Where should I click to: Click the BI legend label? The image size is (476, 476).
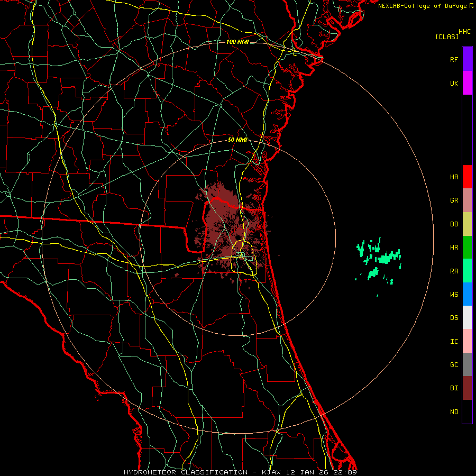point(454,388)
